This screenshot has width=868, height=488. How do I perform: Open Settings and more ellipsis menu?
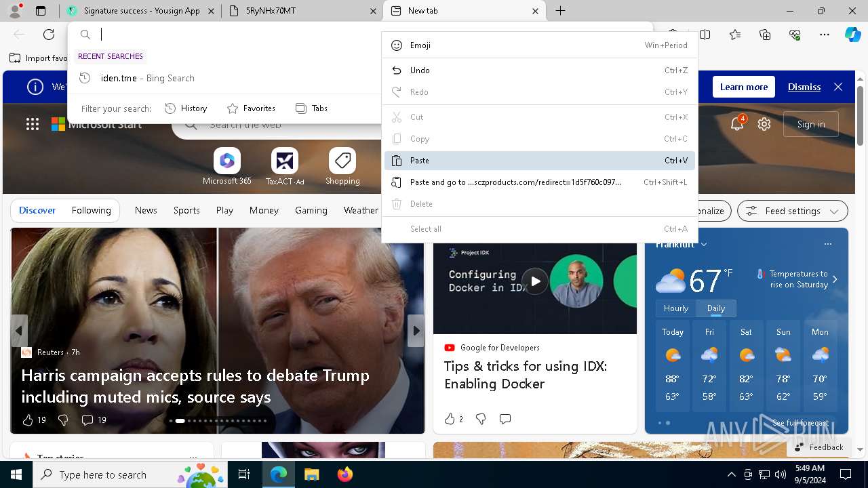click(825, 35)
